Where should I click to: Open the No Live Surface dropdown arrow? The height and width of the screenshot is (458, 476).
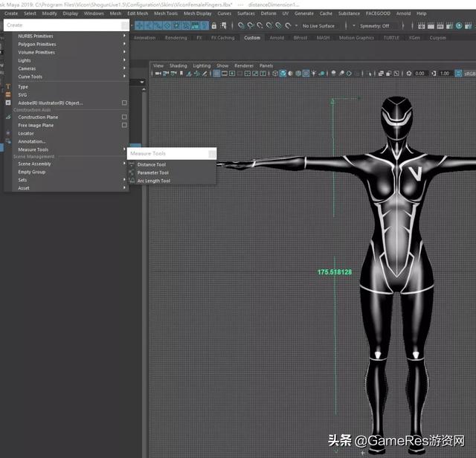(x=296, y=26)
